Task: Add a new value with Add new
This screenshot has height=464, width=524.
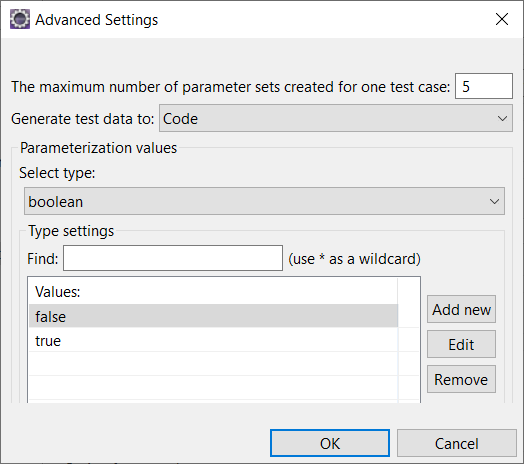Action: (461, 309)
